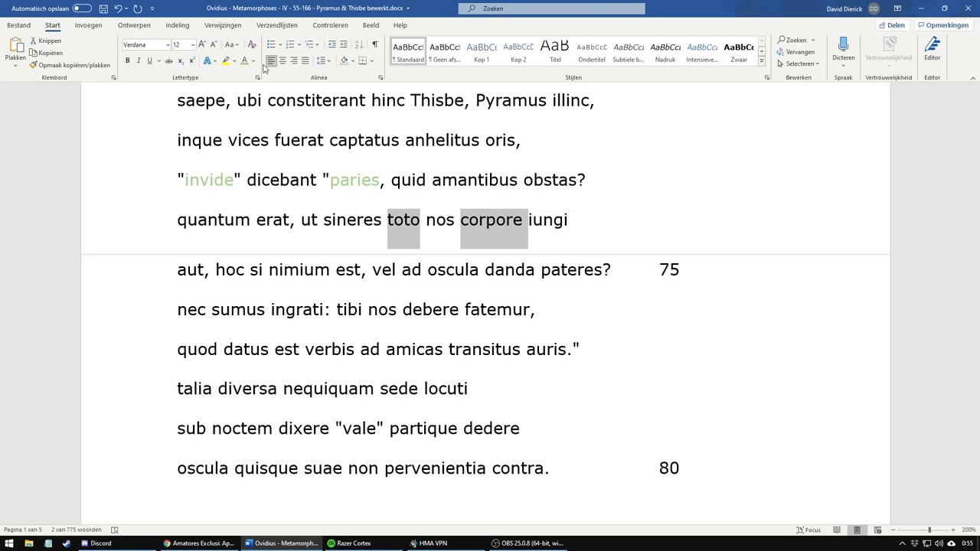980x551 pixels.
Task: Apply subscript formatting
Action: point(180,60)
